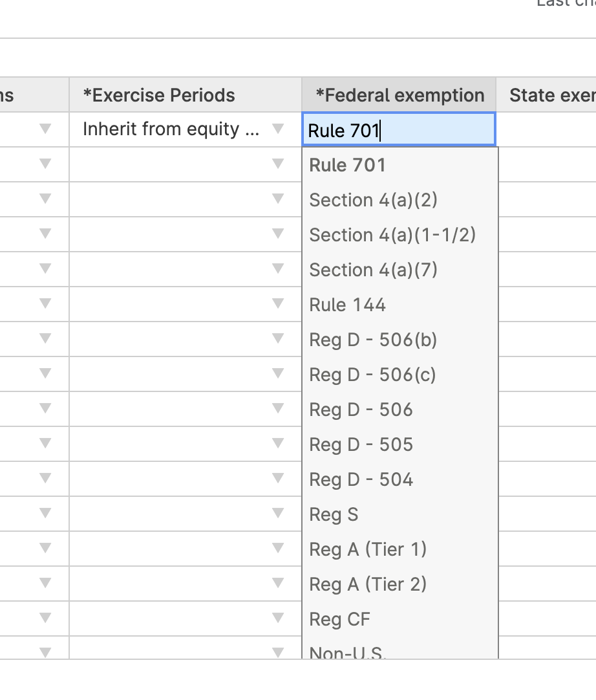Pick Reg A (Tier 1) option

coord(368,549)
